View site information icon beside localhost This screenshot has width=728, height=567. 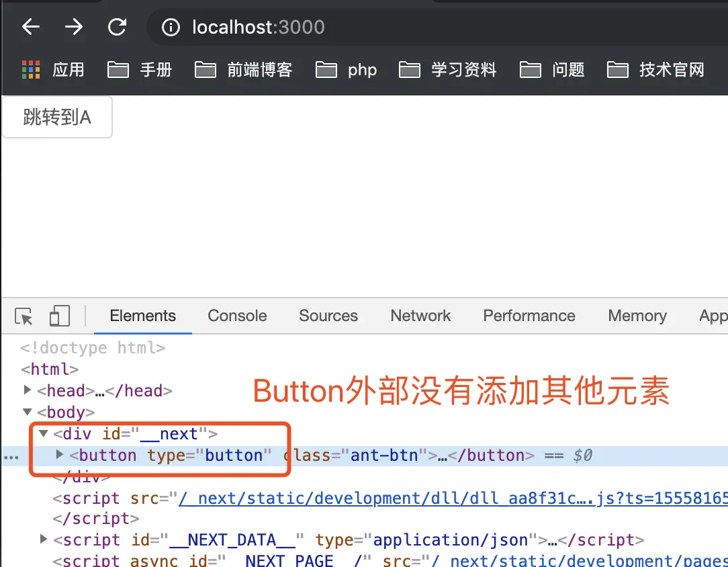click(x=171, y=28)
